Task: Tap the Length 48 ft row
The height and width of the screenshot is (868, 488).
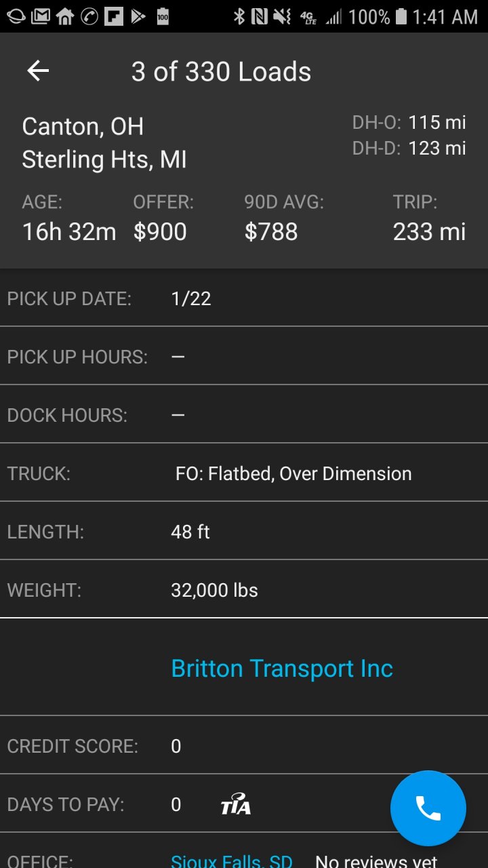Action: coord(244,532)
